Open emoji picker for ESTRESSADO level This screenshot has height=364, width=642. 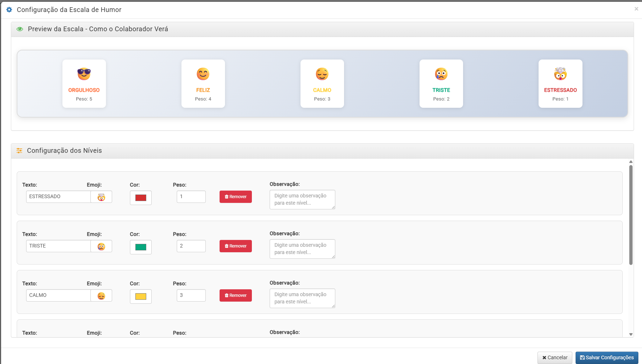[101, 197]
